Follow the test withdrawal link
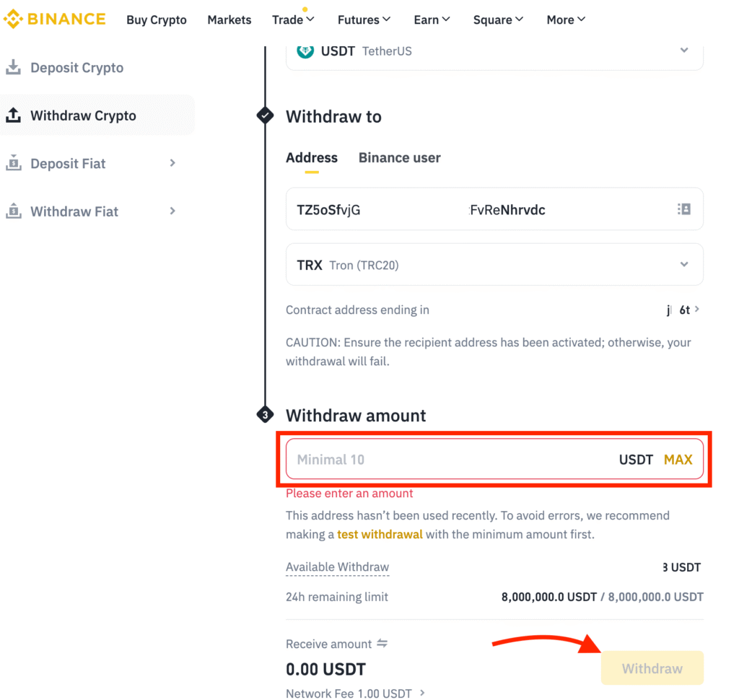 click(380, 535)
